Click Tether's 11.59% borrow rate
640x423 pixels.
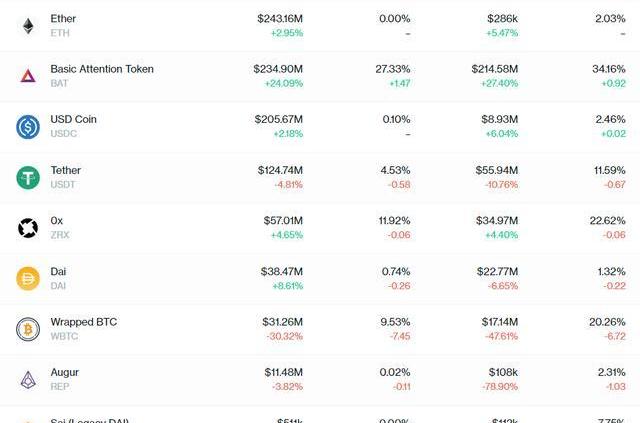[x=609, y=170]
